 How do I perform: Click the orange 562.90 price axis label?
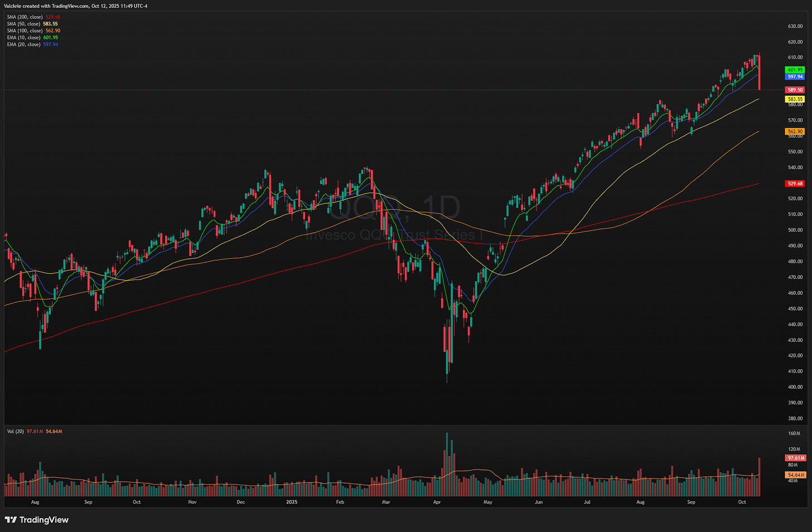795,132
